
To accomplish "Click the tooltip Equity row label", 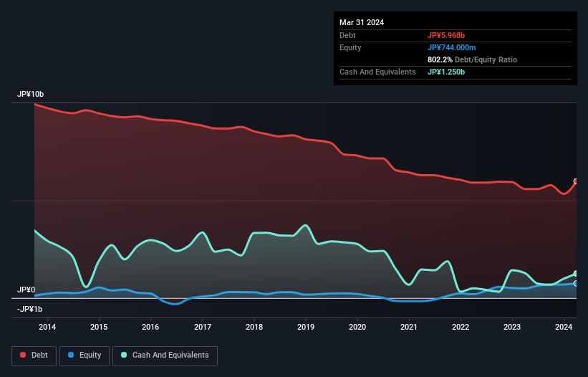I will (350, 47).
